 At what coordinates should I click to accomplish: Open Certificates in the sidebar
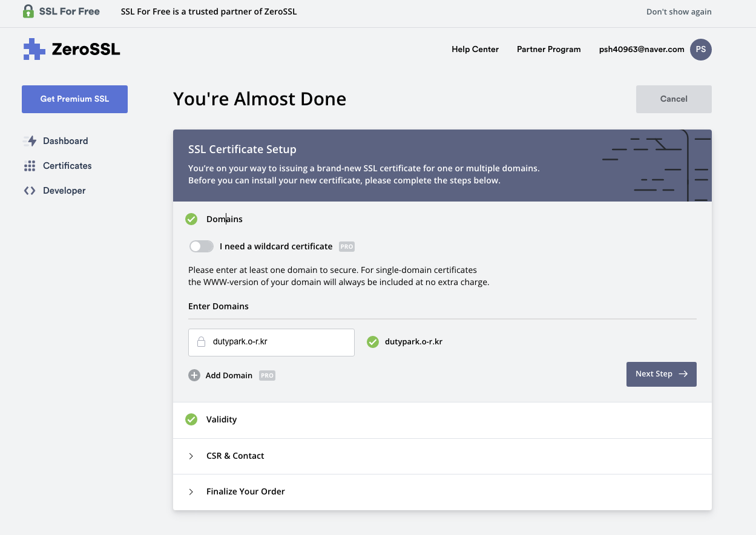tap(67, 166)
